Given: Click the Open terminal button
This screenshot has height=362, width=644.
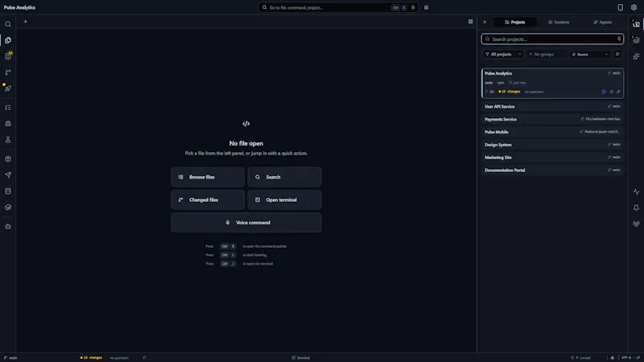Looking at the screenshot, I should coord(284,200).
